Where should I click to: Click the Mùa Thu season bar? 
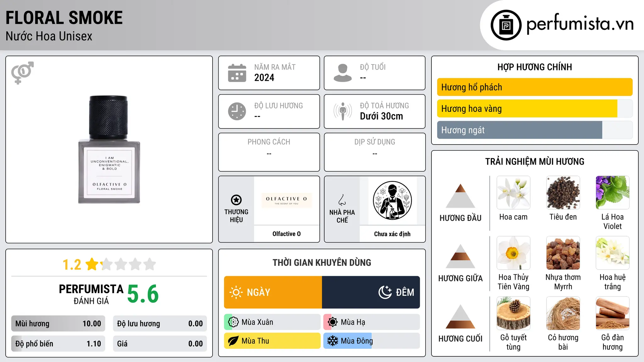[x=272, y=341]
